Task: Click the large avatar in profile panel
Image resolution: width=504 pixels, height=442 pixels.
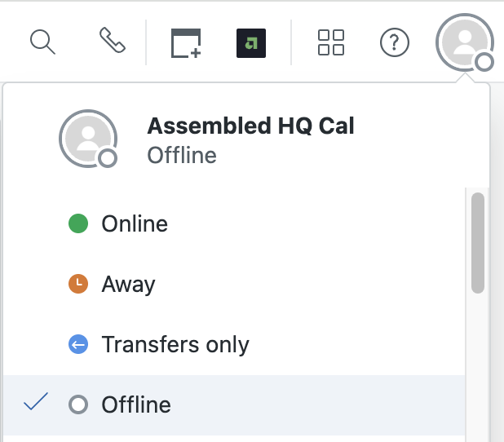Action: click(88, 139)
